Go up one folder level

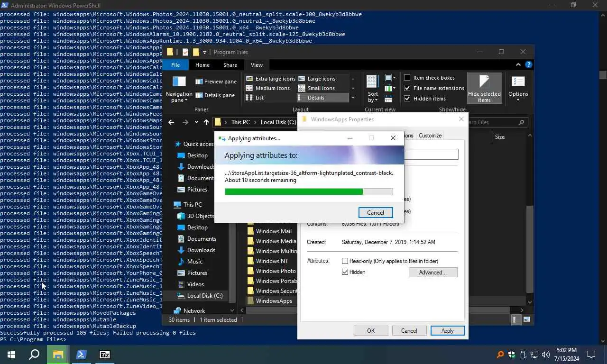(x=206, y=122)
